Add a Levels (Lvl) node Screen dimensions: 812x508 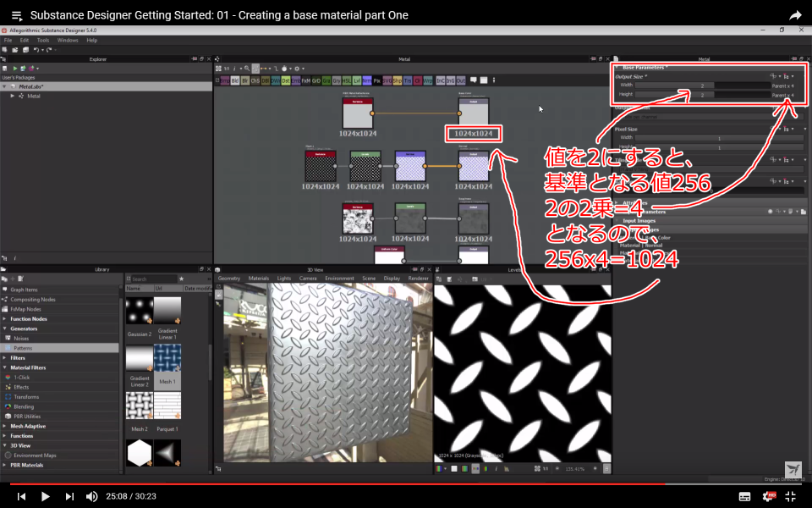click(x=357, y=81)
